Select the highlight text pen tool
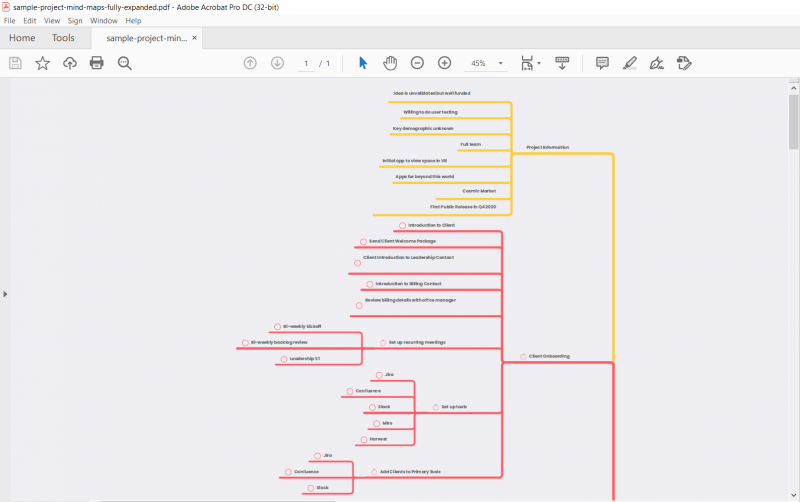800x502 pixels. [x=630, y=63]
